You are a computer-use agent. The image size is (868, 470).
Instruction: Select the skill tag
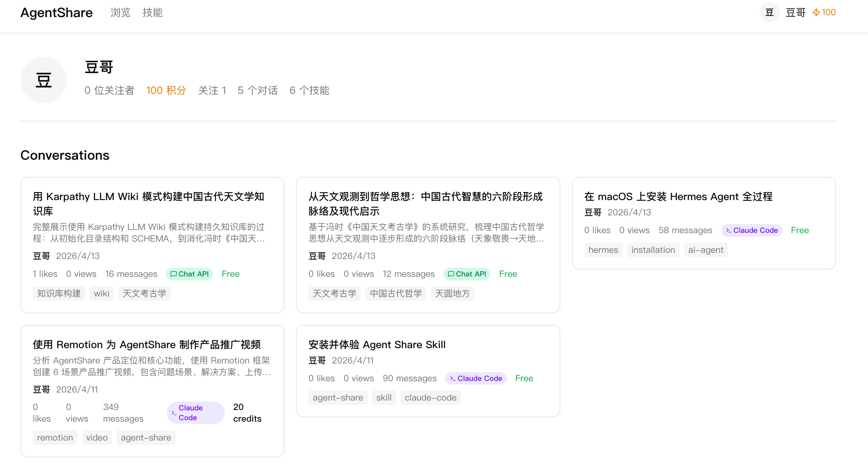384,398
